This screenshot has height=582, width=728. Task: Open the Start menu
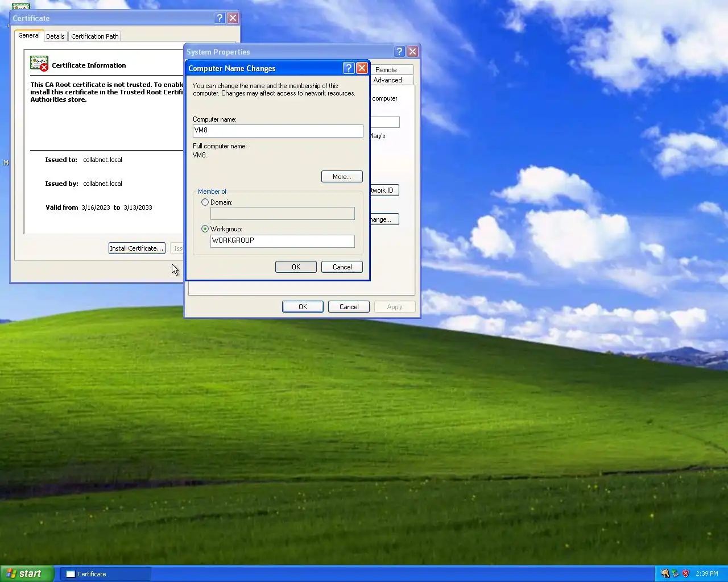(27, 573)
